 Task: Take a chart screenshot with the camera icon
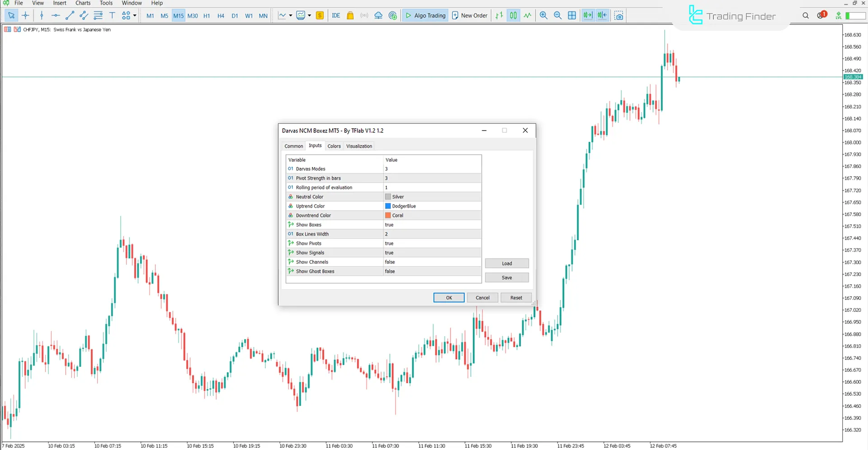pyautogui.click(x=618, y=15)
